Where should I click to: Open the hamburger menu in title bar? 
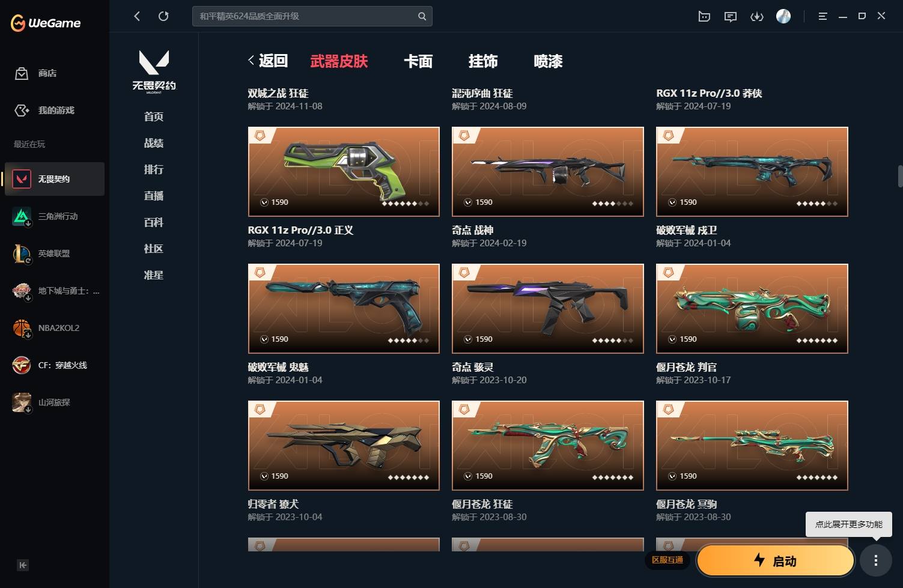823,16
